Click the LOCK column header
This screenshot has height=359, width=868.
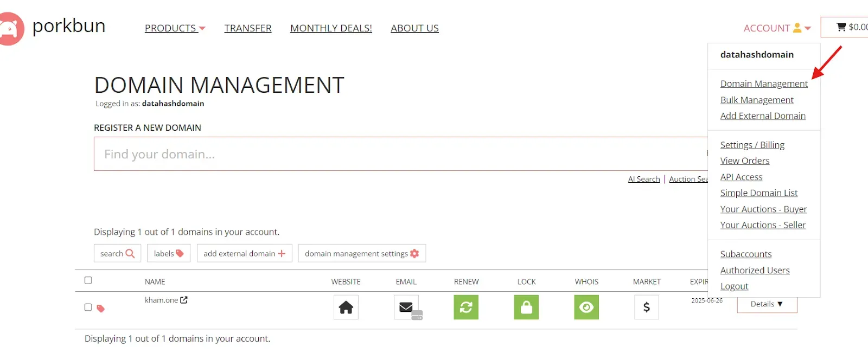click(x=526, y=281)
